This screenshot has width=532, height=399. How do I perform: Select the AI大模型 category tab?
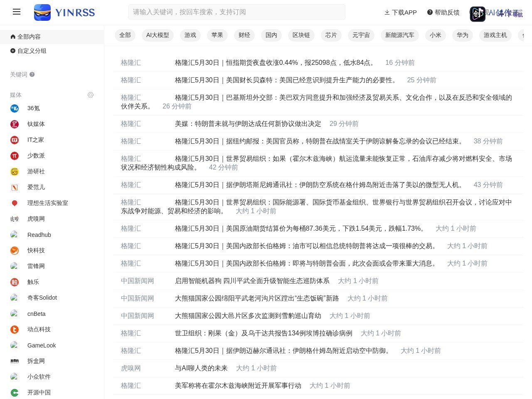tap(158, 35)
